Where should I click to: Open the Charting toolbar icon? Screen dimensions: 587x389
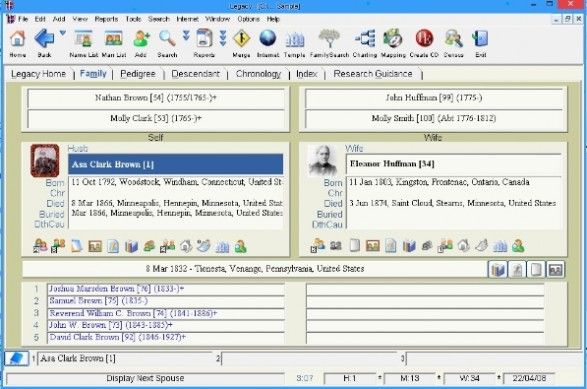[x=365, y=39]
